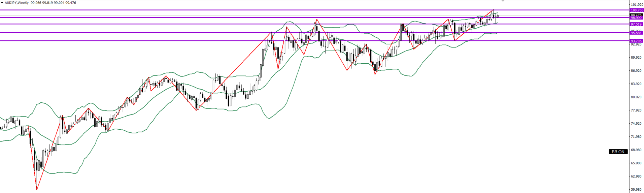Click the 80.920 value on price scale
This screenshot has width=644, height=193.
[x=637, y=97]
